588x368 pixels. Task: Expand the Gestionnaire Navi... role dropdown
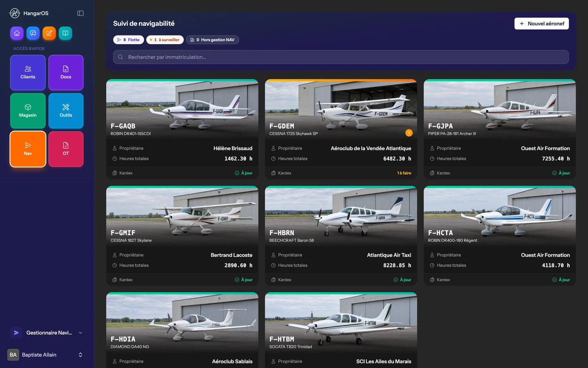pyautogui.click(x=47, y=333)
